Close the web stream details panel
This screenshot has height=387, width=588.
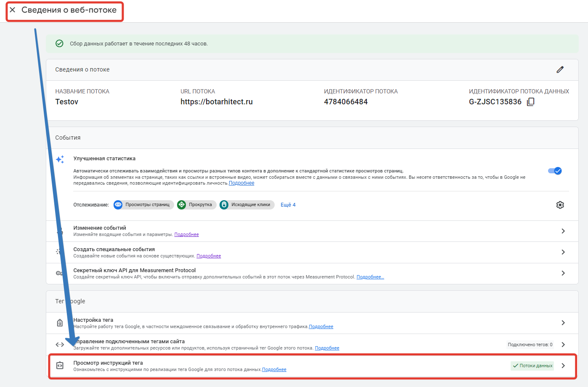coord(13,10)
